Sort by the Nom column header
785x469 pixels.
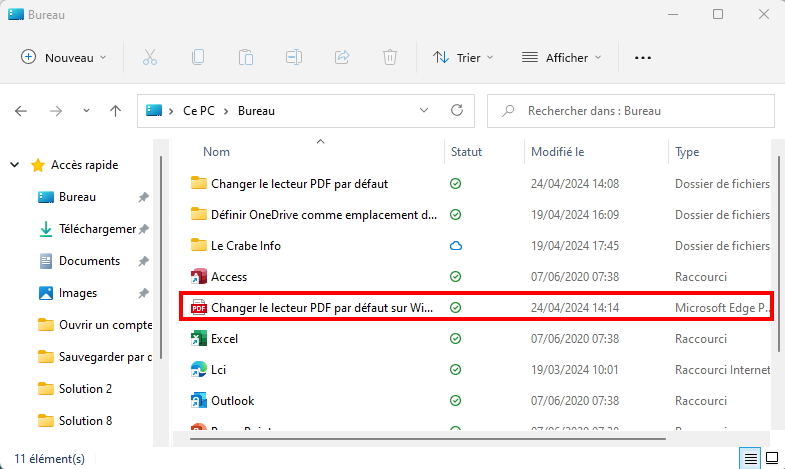click(x=216, y=152)
